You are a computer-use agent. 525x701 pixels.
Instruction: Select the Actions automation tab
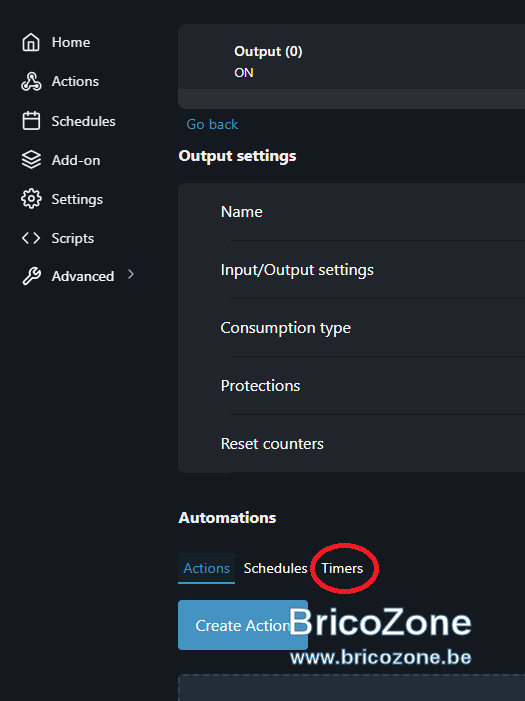[206, 568]
